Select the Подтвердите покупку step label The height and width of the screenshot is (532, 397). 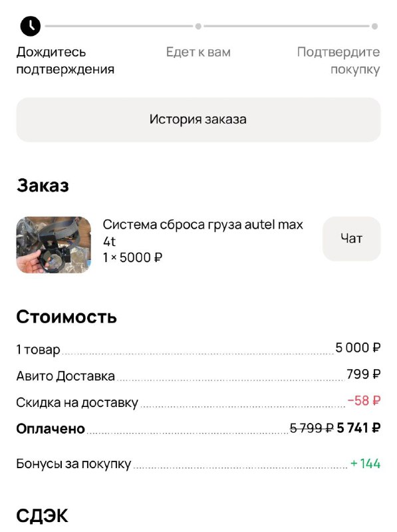pyautogui.click(x=338, y=61)
